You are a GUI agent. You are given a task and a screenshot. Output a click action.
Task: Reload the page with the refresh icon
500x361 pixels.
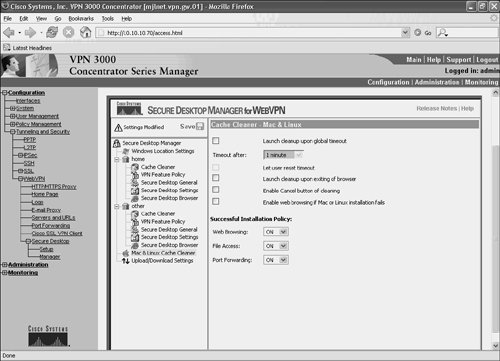(52, 32)
